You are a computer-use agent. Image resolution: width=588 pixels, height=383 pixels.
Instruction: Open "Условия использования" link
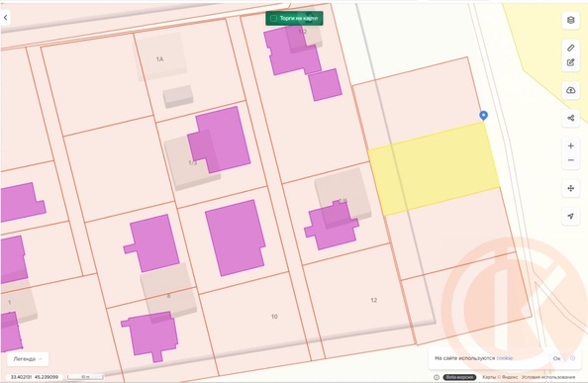click(547, 377)
